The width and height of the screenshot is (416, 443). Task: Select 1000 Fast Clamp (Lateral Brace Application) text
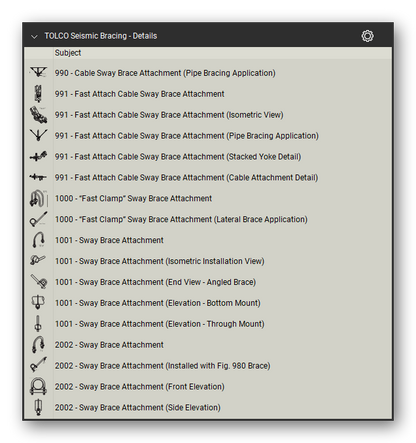pos(181,219)
